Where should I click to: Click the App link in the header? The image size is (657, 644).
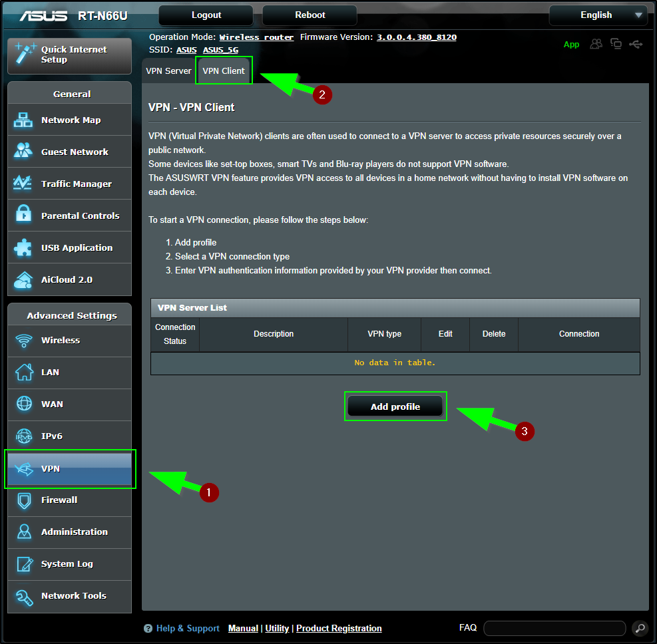572,45
